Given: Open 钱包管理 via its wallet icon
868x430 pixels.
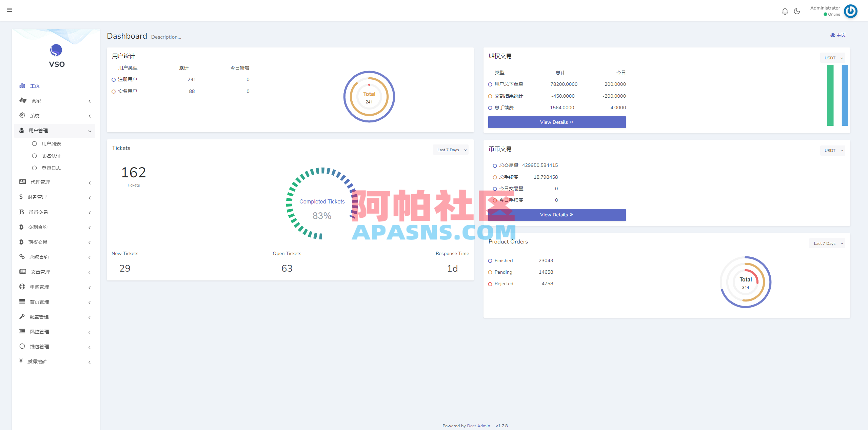Looking at the screenshot, I should (x=21, y=346).
